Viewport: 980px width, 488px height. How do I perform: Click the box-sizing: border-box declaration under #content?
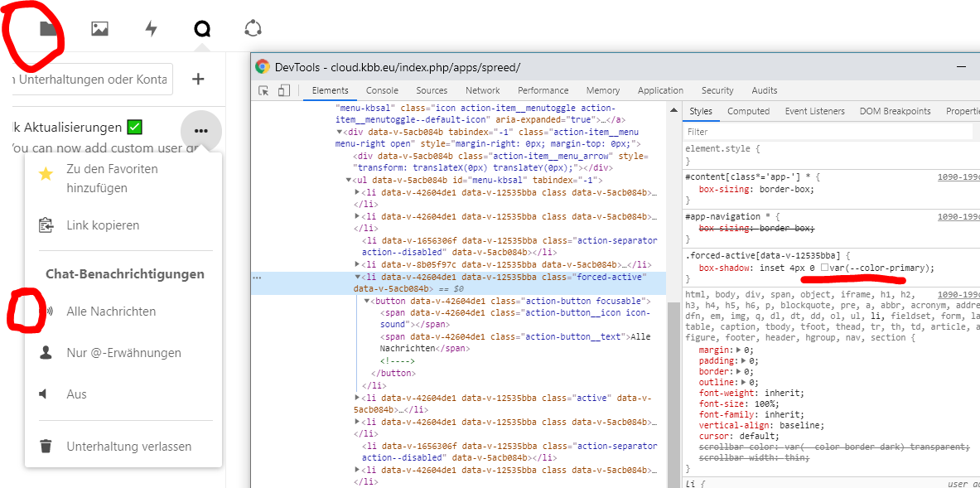(x=756, y=189)
